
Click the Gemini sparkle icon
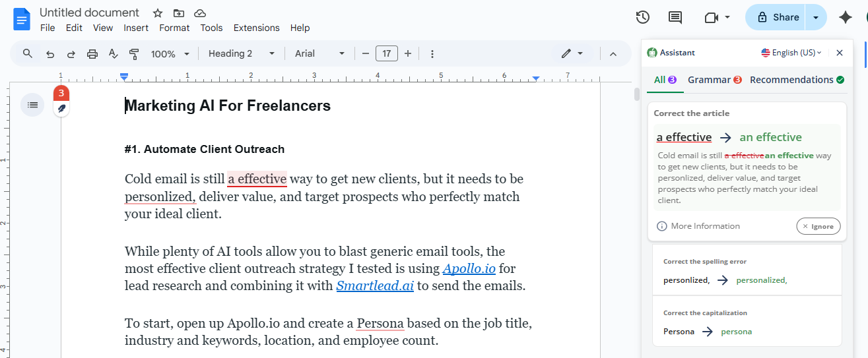pos(845,18)
